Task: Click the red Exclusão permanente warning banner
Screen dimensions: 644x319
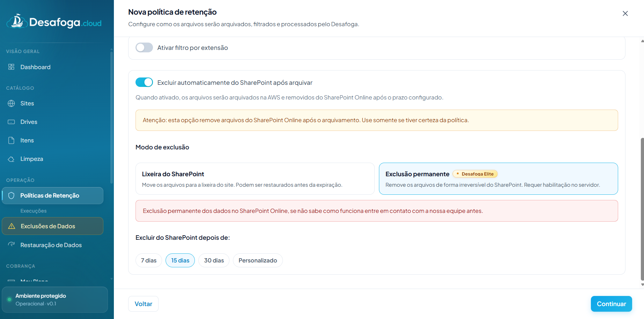Action: (377, 211)
